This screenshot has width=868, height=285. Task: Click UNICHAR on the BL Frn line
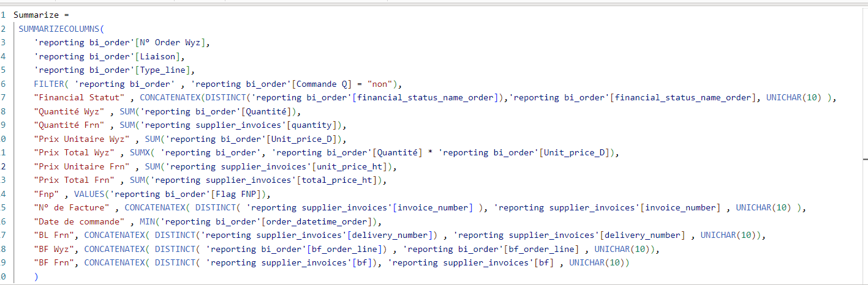718,235
